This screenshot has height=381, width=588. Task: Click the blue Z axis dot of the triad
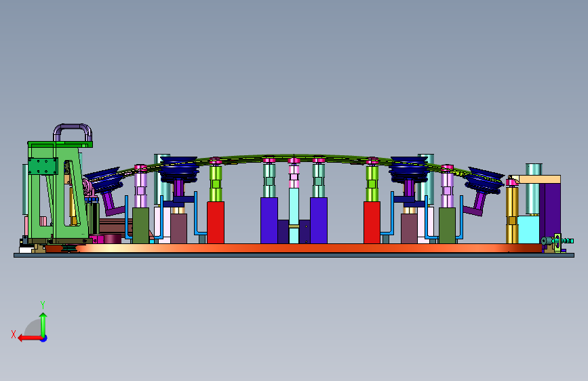(44, 338)
